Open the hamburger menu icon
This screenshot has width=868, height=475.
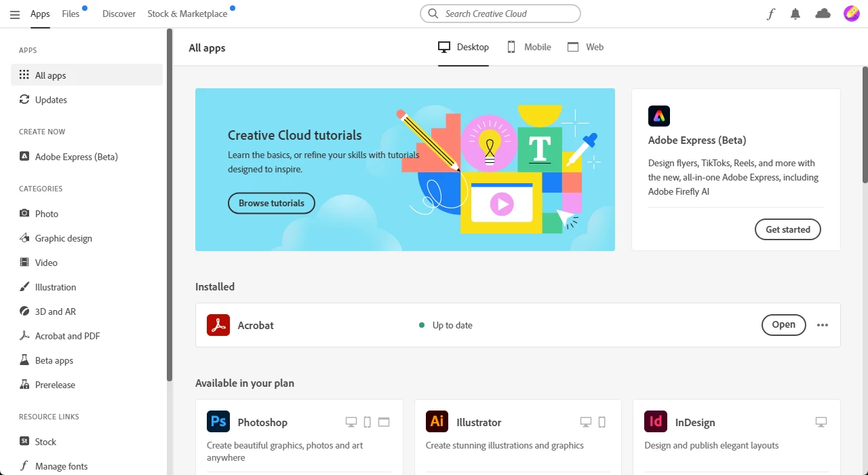click(15, 14)
